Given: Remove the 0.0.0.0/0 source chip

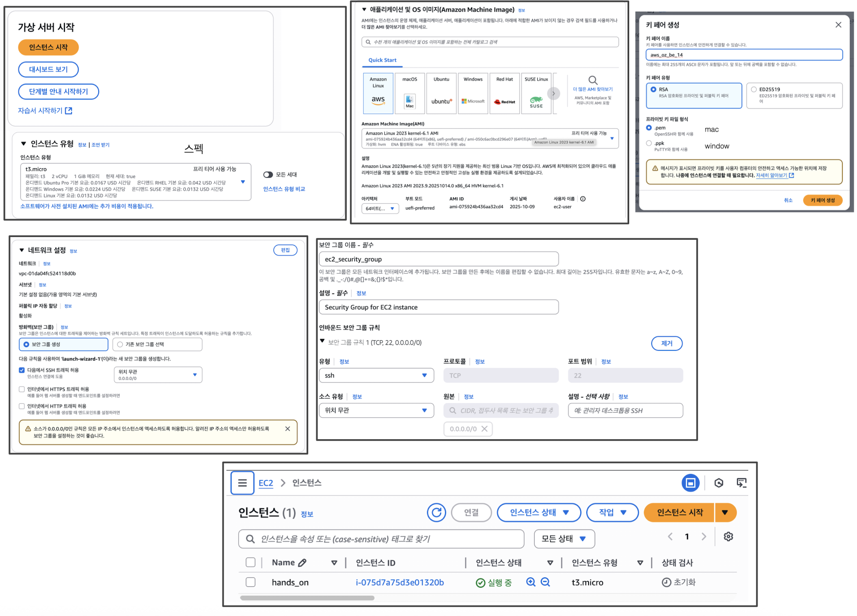Looking at the screenshot, I should [x=484, y=429].
